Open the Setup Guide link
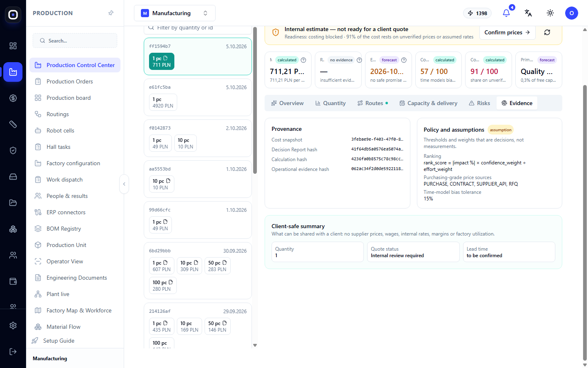This screenshot has width=588, height=368. 59,341
